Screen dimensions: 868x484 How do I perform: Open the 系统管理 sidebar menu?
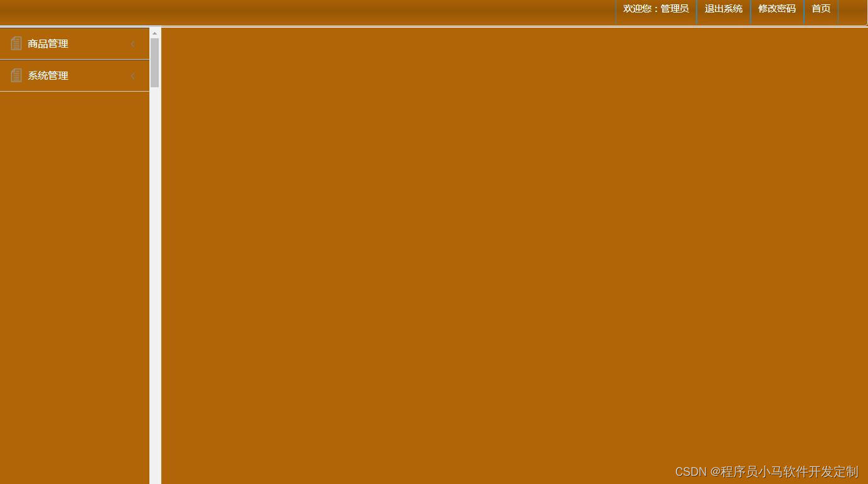point(75,76)
